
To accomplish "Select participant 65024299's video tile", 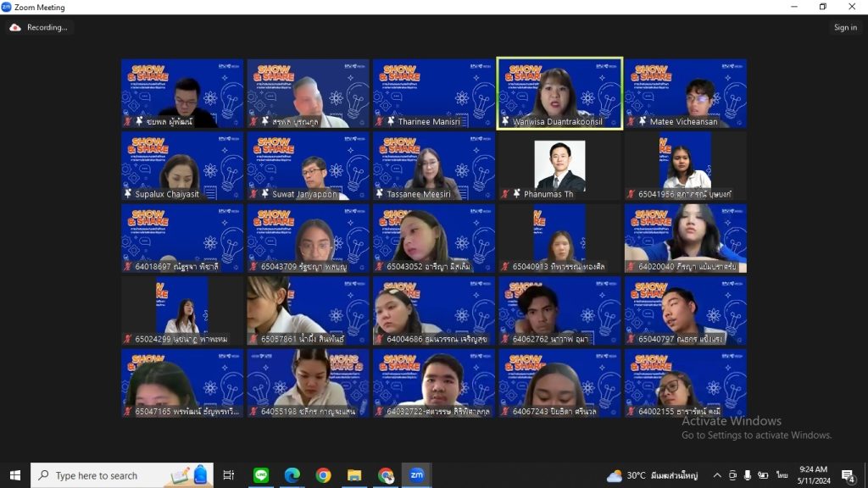I will 182,311.
